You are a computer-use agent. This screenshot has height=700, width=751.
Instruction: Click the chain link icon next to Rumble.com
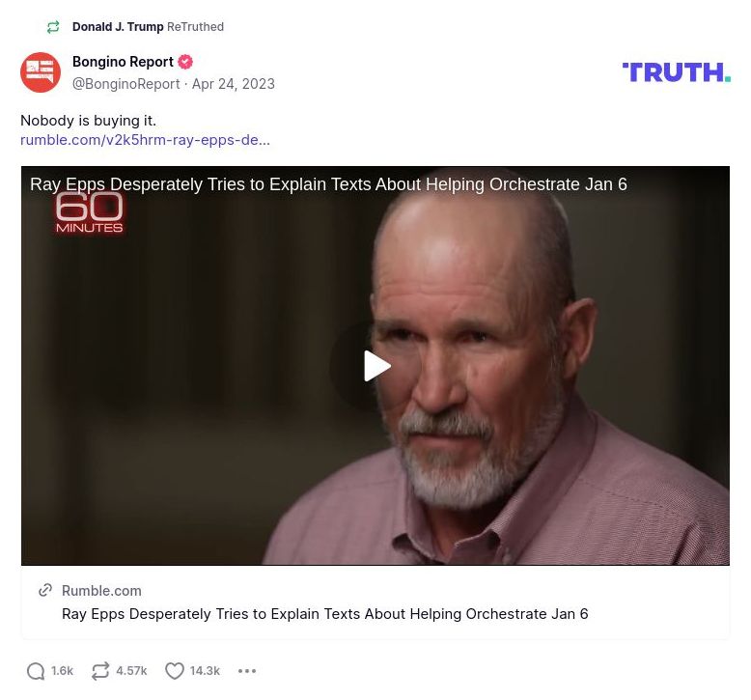click(45, 590)
